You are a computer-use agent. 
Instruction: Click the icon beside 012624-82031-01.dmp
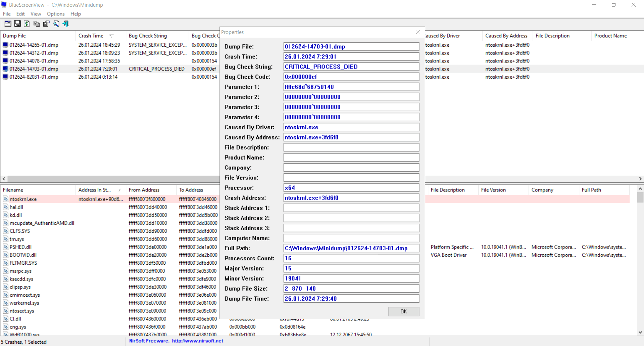coord(5,77)
